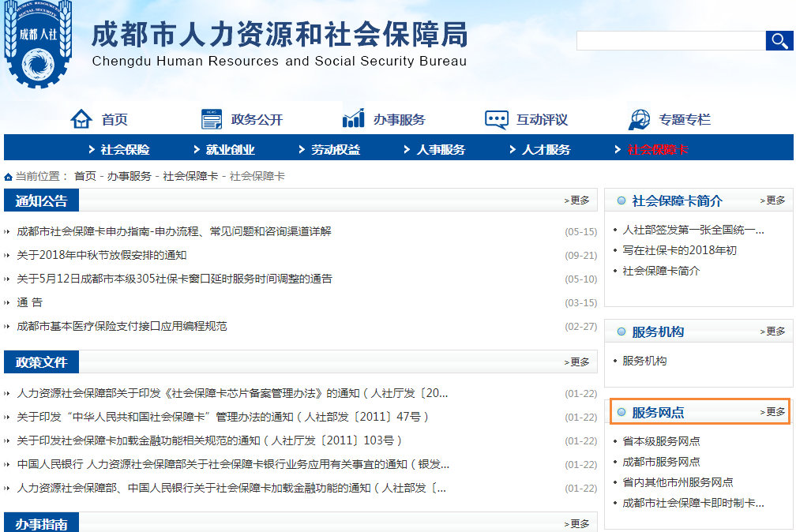Click the search input field
Image resolution: width=796 pixels, height=532 pixels.
point(671,39)
